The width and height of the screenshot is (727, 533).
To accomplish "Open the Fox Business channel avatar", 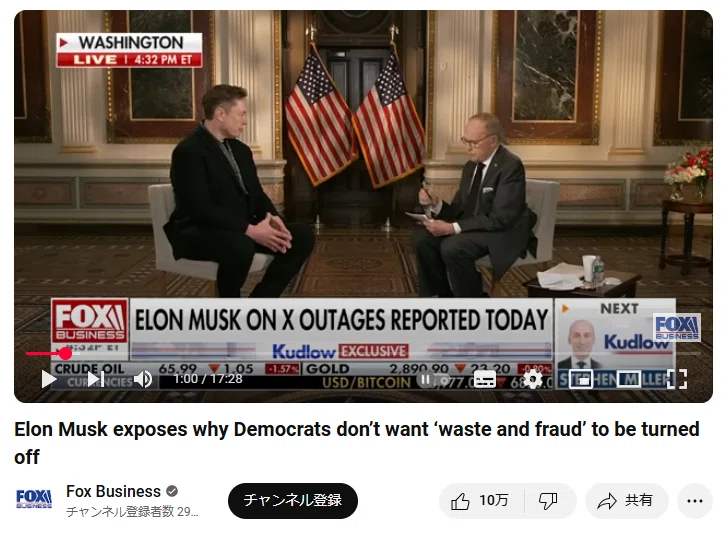I will pyautogui.click(x=34, y=500).
